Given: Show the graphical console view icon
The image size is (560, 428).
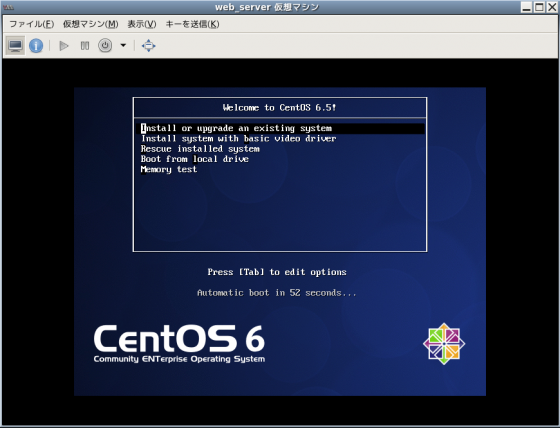Looking at the screenshot, I should point(15,45).
